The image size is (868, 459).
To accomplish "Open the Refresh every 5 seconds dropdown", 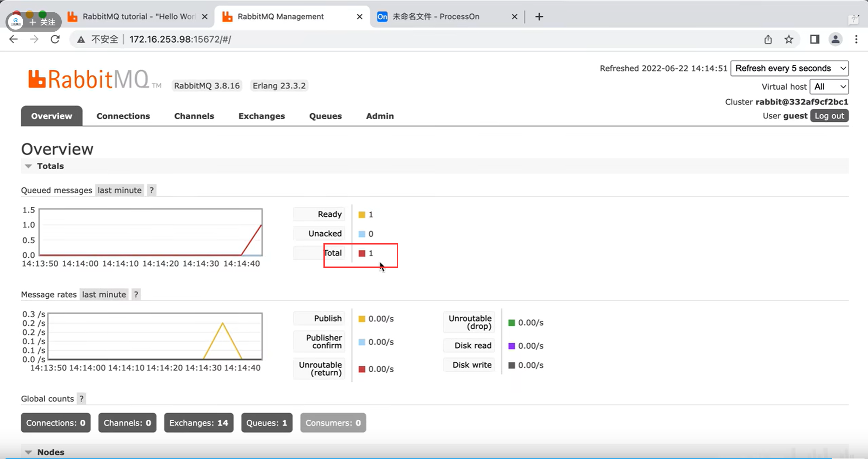I will [789, 69].
